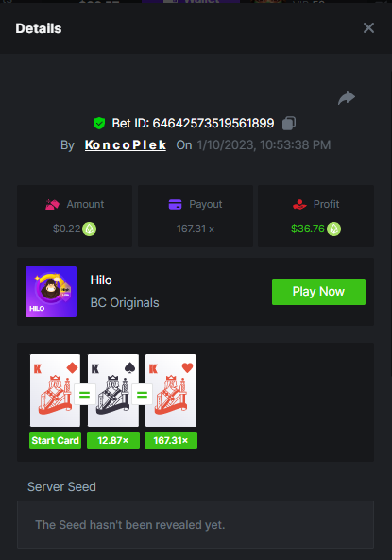Click the coin icon beside $36.76
392x560 pixels.
tap(334, 229)
